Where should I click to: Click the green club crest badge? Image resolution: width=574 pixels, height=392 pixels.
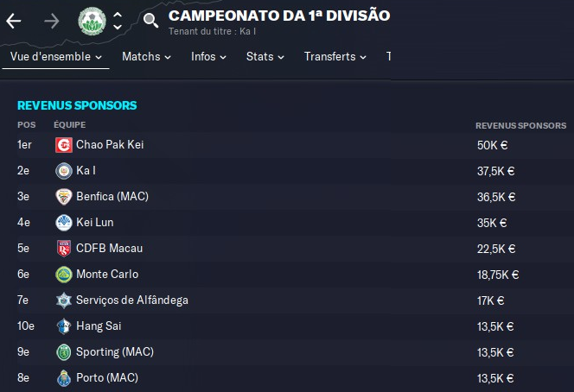click(x=91, y=21)
